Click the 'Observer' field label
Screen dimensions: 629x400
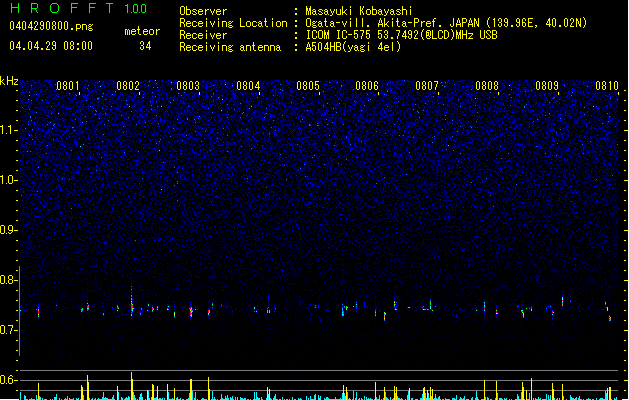(x=203, y=11)
